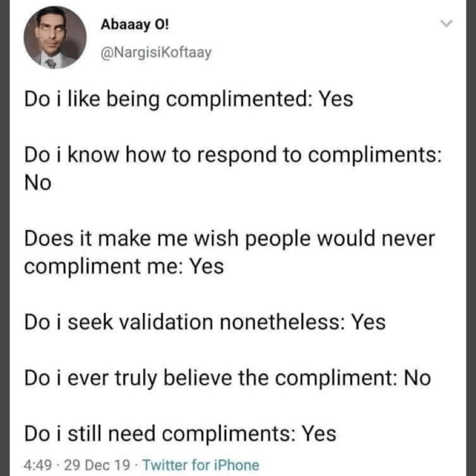This screenshot has height=476, width=476.
Task: Click the line "Does it make me wish people"
Action: pyautogui.click(x=229, y=238)
